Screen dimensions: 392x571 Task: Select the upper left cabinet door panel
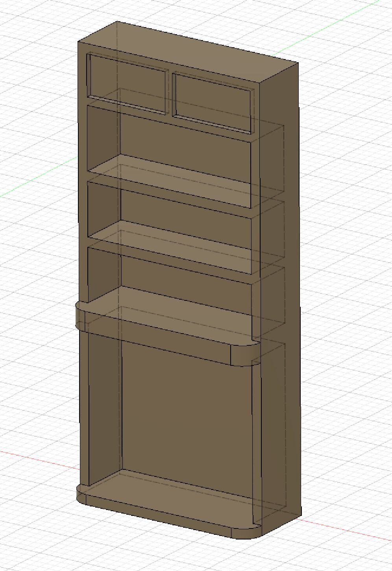128,84
